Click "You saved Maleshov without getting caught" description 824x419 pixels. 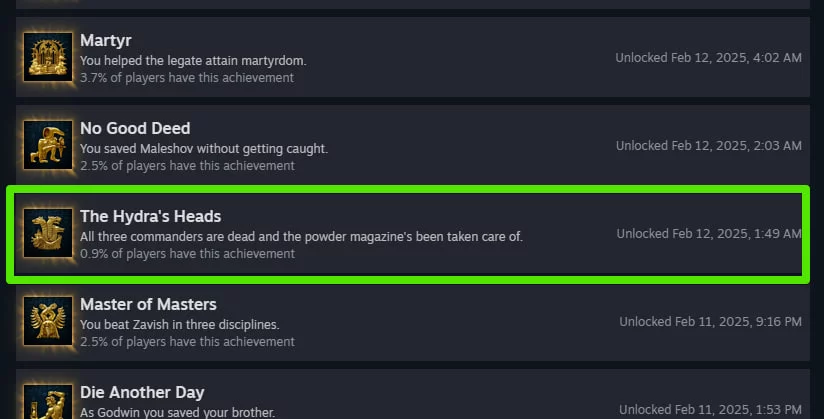[x=204, y=149]
